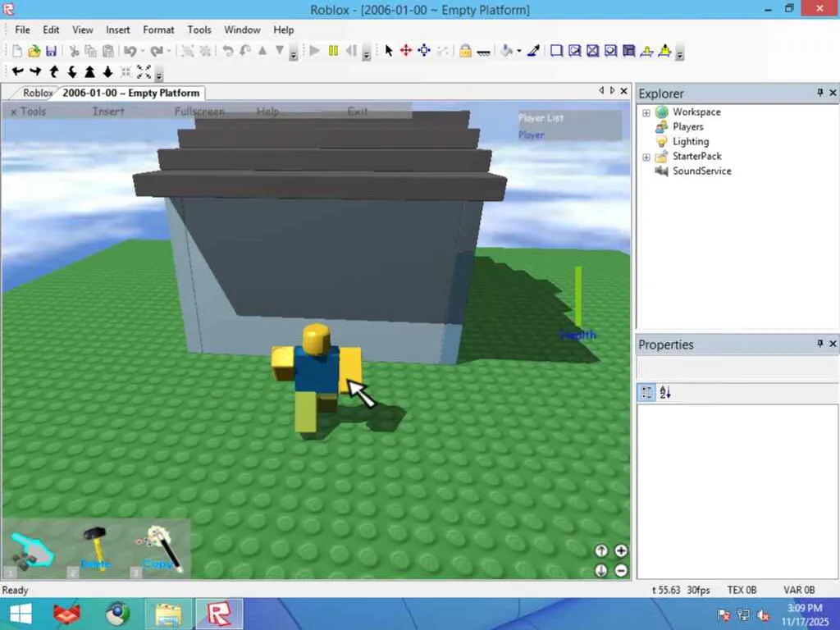Select the Paint bucket fill tool
This screenshot has width=840, height=630.
[x=506, y=51]
